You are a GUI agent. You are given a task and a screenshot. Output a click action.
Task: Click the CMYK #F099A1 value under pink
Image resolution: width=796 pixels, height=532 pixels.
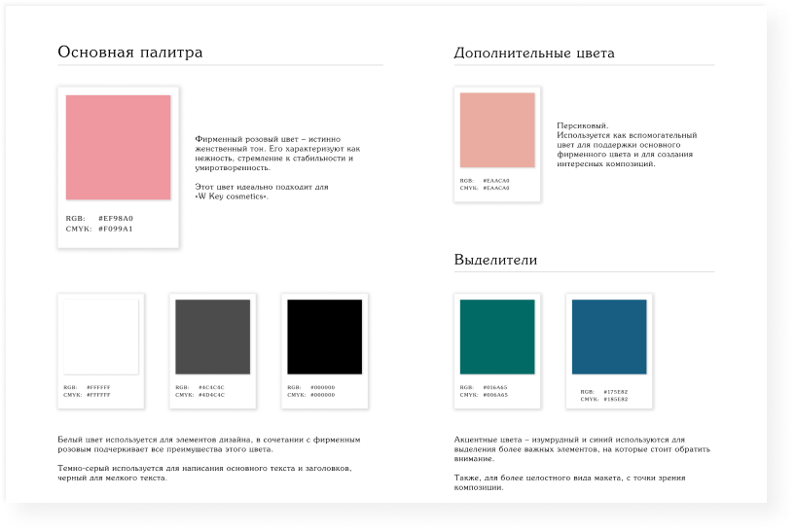pyautogui.click(x=115, y=229)
